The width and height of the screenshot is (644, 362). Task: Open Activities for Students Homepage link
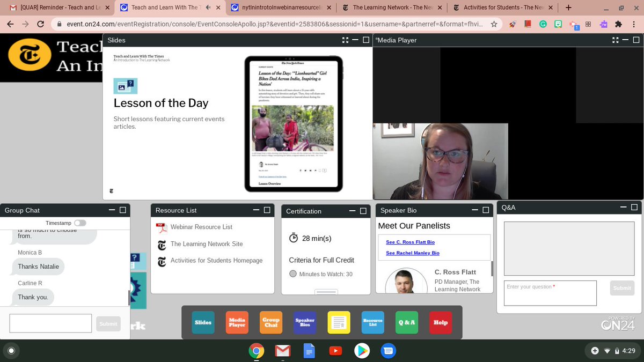(x=216, y=261)
